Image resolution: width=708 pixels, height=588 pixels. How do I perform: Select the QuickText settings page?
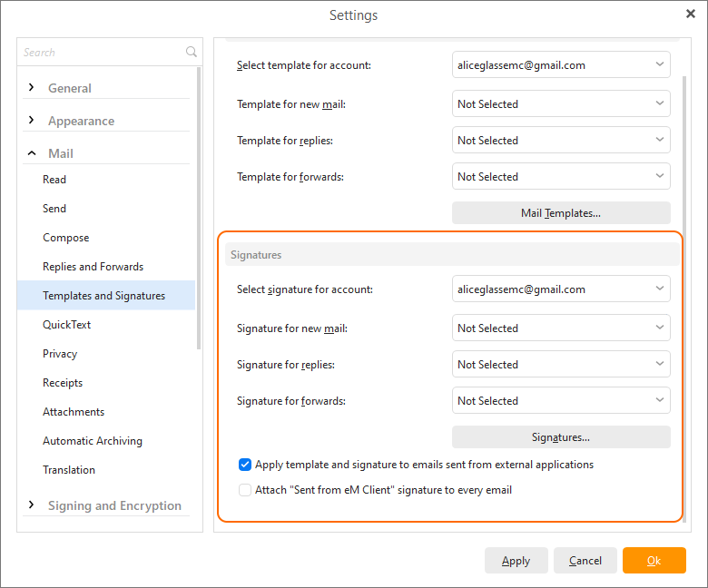pos(66,325)
